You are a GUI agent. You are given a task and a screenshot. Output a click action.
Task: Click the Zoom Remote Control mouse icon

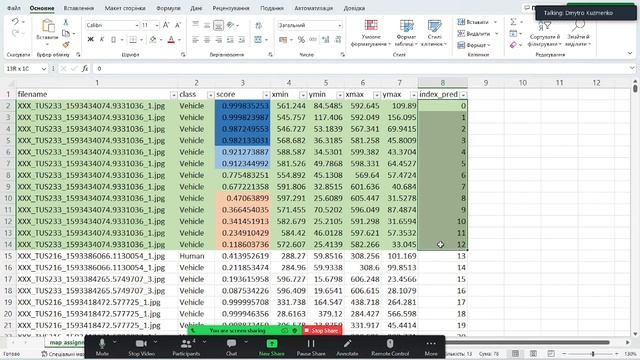390,344
